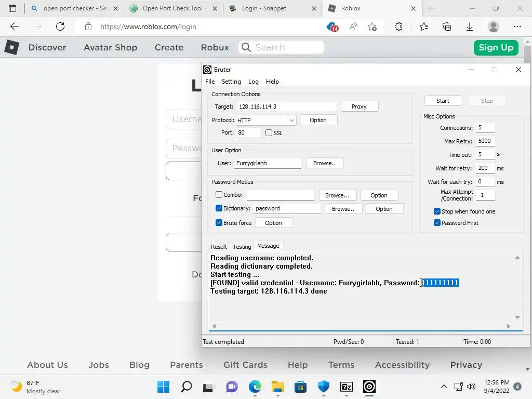Reload the page with refresh icon
The image size is (532, 399).
pos(60,26)
